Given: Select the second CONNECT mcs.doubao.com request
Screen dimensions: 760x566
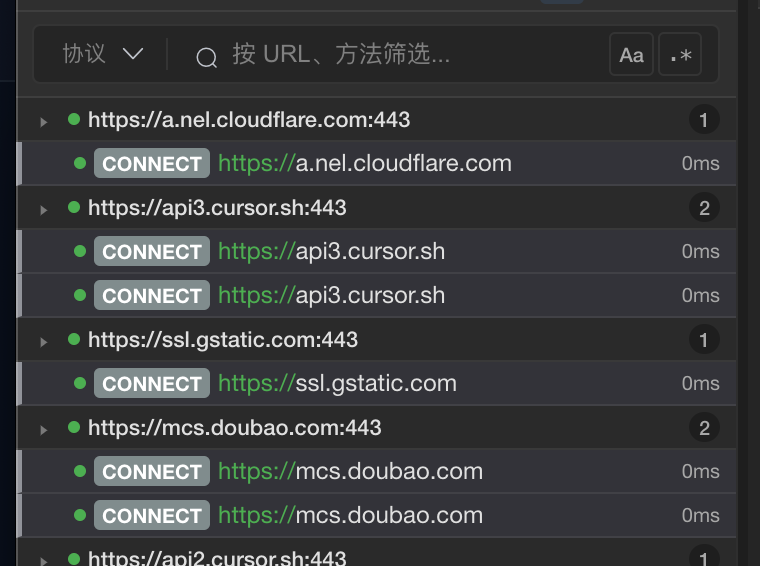Looking at the screenshot, I should [x=377, y=515].
